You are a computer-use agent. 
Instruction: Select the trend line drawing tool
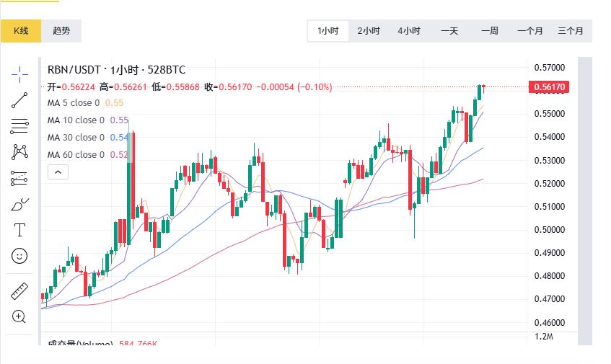(x=19, y=100)
